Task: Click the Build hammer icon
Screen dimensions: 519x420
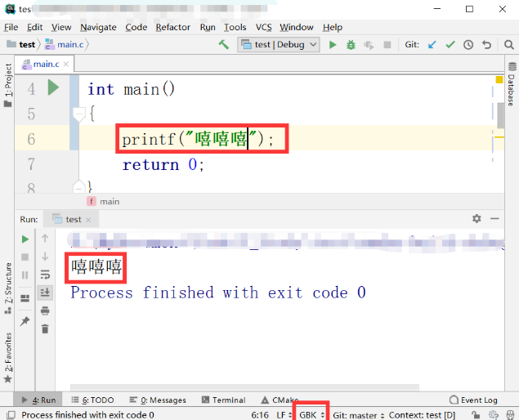Action: point(223,45)
